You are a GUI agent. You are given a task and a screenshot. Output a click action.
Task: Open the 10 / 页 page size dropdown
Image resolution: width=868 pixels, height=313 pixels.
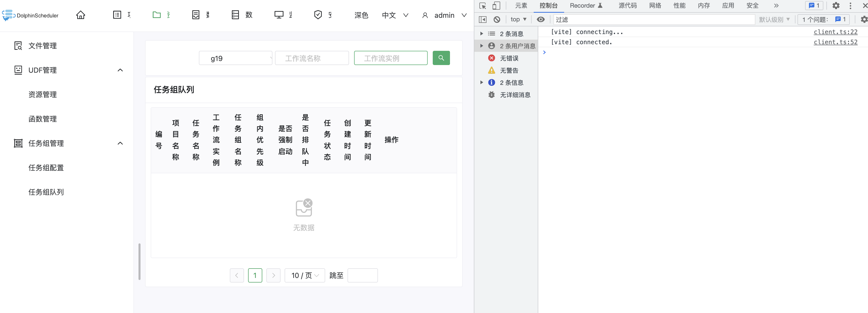305,275
